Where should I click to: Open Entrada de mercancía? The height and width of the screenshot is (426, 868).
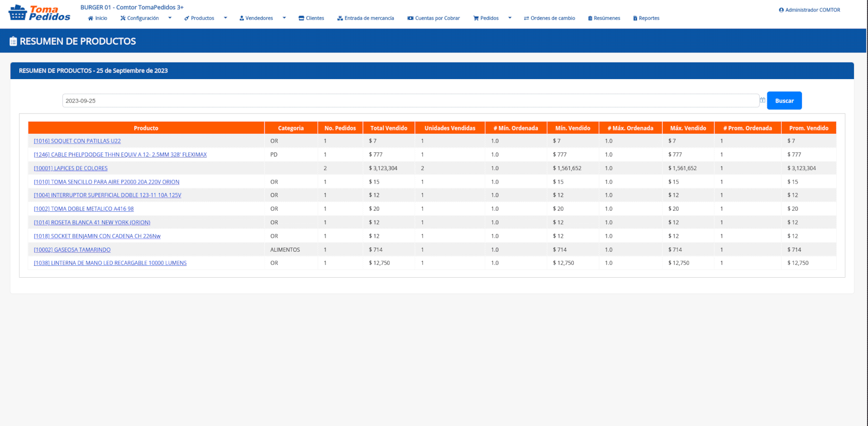[366, 18]
